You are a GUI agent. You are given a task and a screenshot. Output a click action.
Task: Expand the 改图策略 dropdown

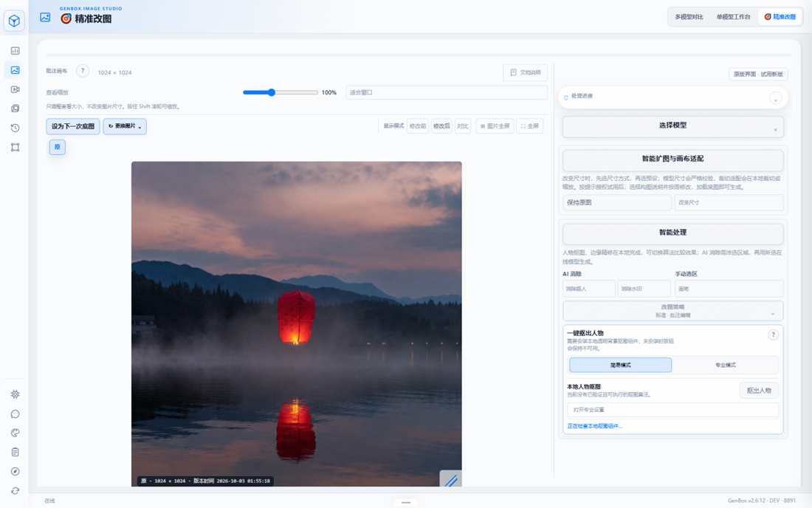(672, 311)
